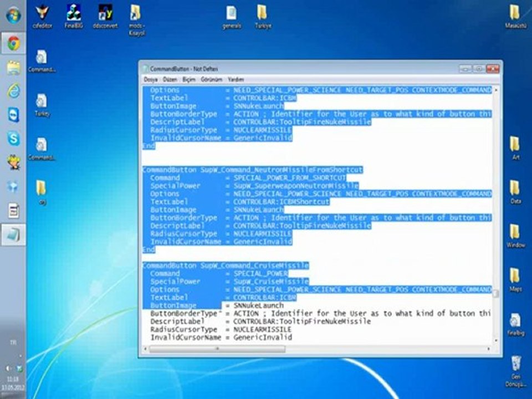The image size is (532, 399).
Task: Open the Yardım menu
Action: point(236,80)
